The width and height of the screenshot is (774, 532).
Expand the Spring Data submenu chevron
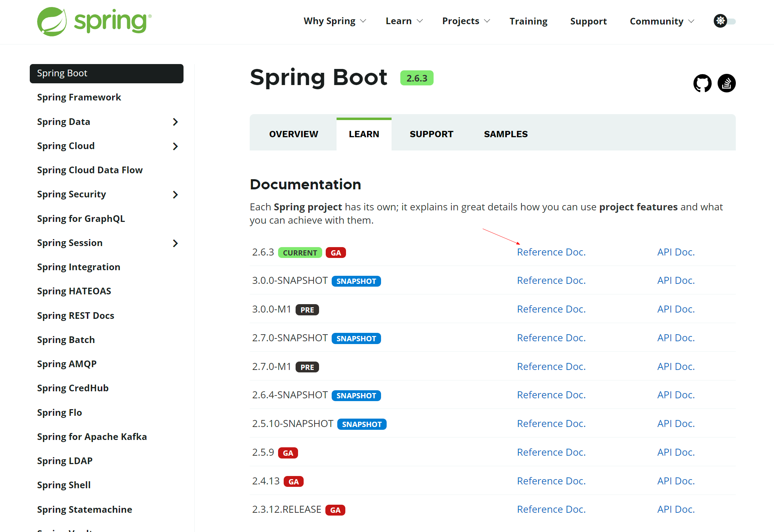coord(175,122)
